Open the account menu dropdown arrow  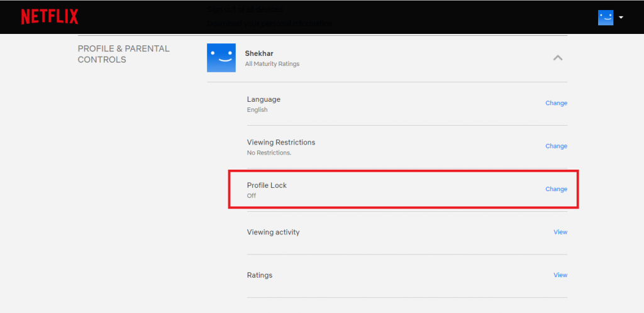(x=621, y=18)
